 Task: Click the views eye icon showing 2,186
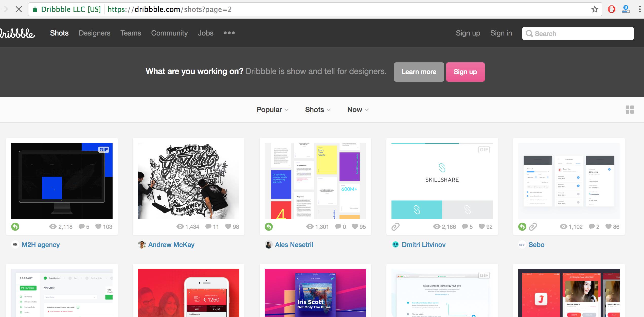(437, 226)
